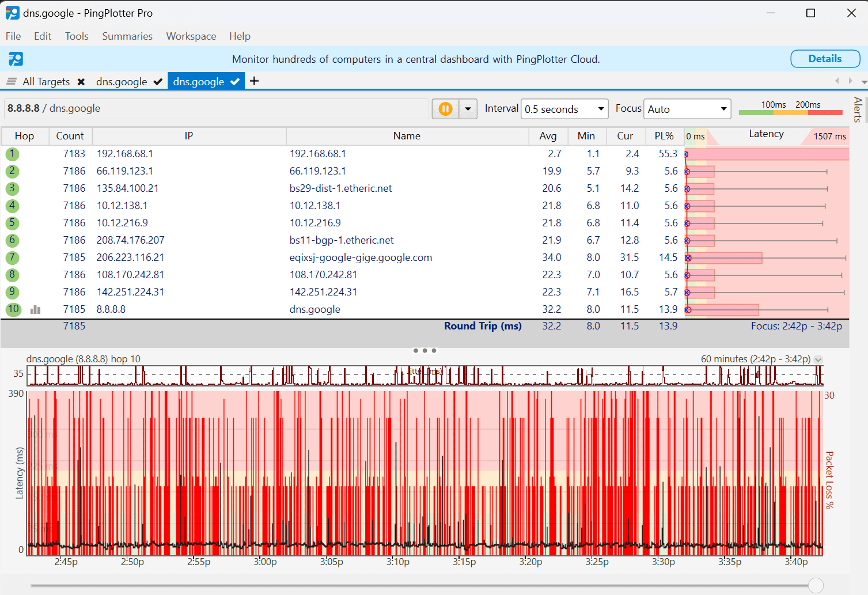
Task: Click the PingPlotter app icon in title bar
Action: (12, 13)
